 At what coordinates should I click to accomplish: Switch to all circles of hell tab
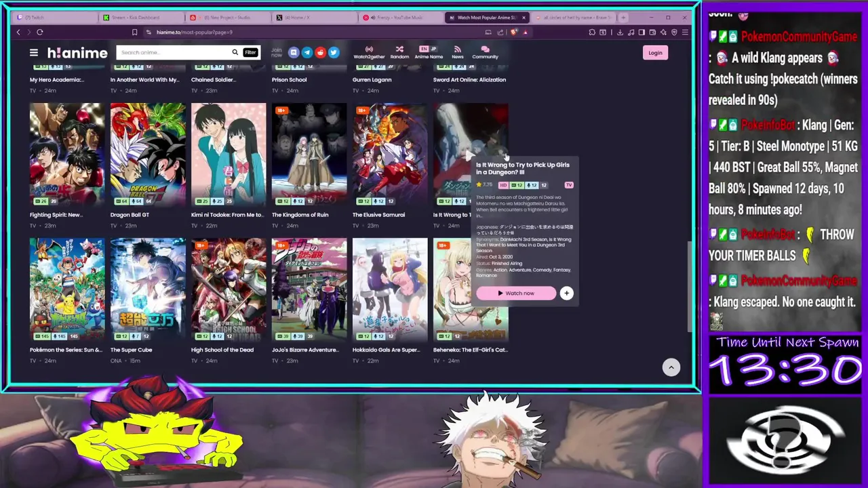(574, 17)
